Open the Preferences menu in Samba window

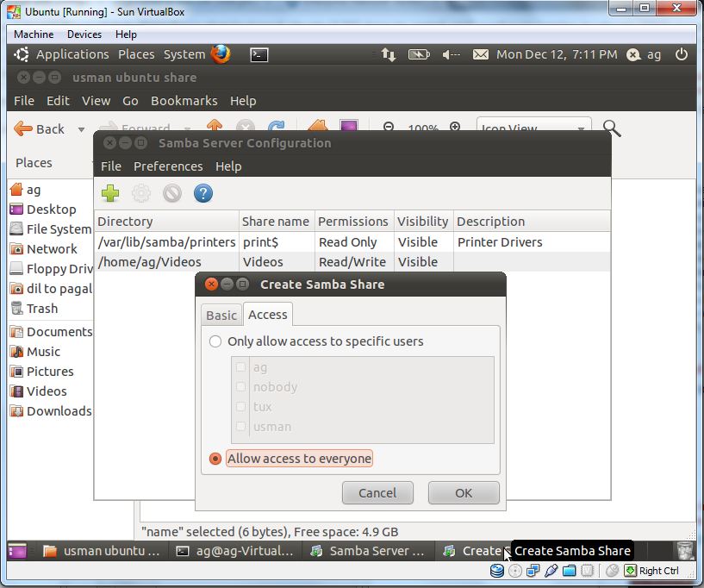point(168,166)
